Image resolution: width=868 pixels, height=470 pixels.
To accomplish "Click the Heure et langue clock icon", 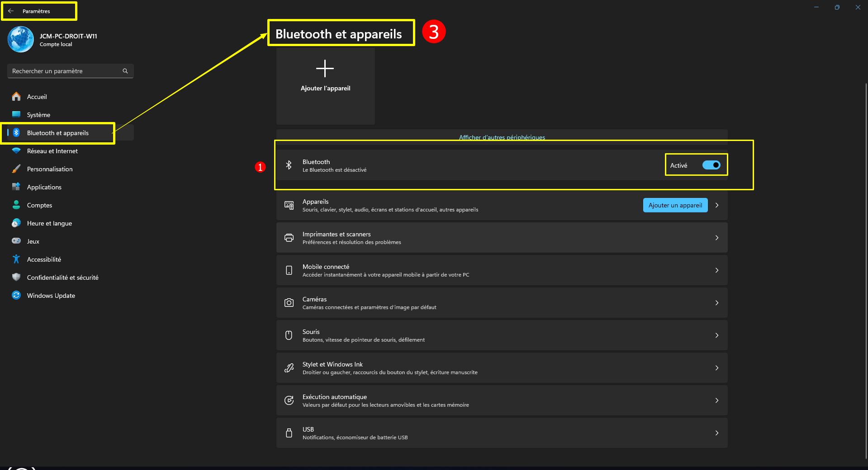I will pos(16,223).
